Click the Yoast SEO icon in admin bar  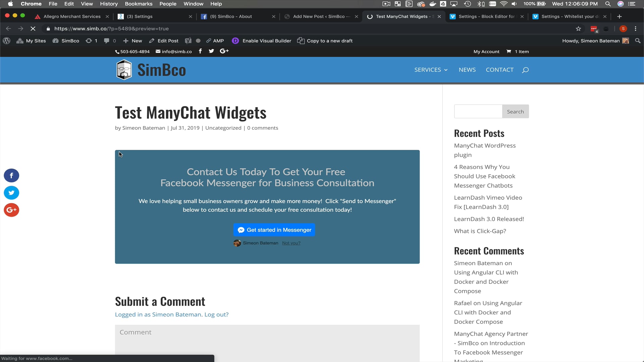(x=188, y=41)
